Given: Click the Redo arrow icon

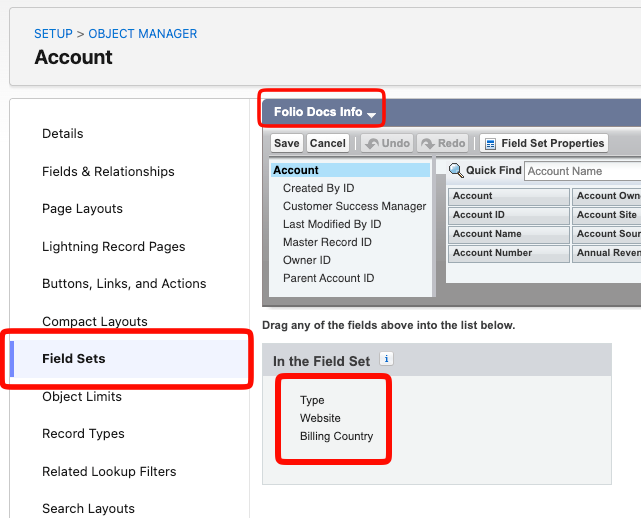Looking at the screenshot, I should click(428, 144).
